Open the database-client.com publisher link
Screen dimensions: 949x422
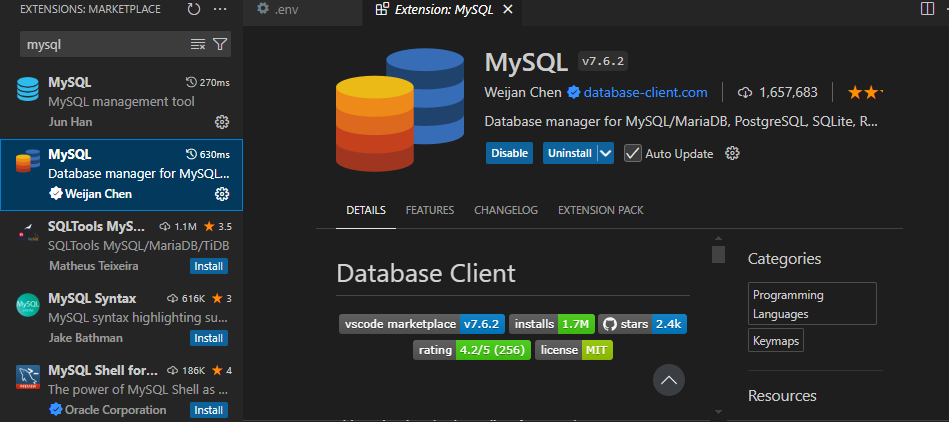point(645,93)
